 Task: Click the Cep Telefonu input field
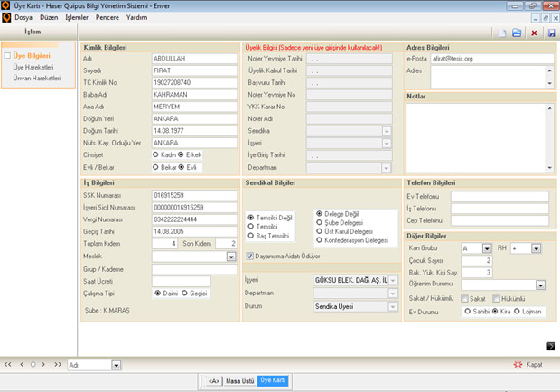coord(499,219)
